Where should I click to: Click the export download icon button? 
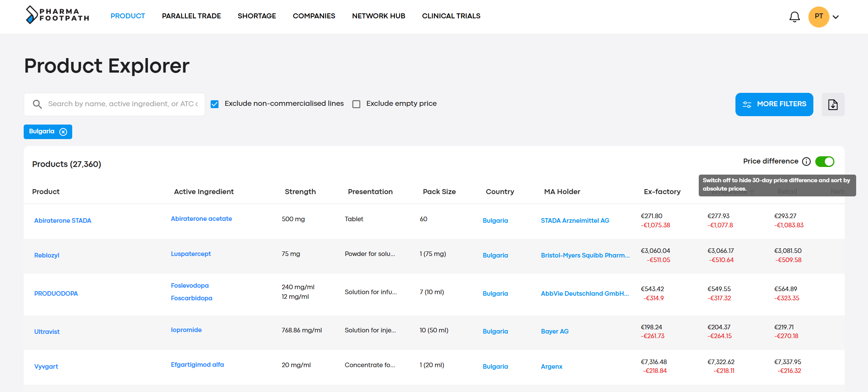point(833,104)
